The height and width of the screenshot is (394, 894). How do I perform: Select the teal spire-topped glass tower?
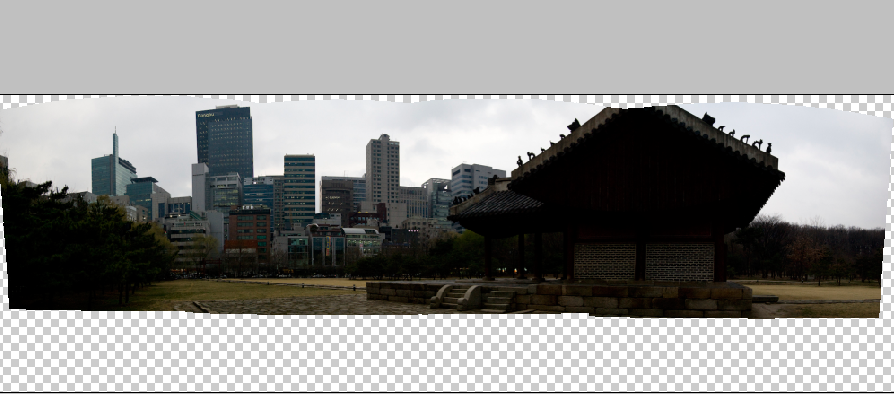(113, 165)
